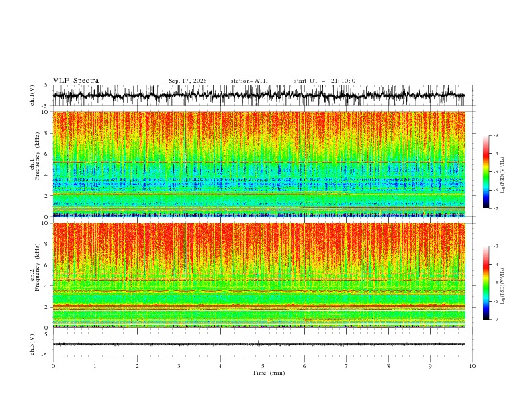Click the ch.1 color scale bar
The width and height of the screenshot is (532, 411).
pos(486,172)
